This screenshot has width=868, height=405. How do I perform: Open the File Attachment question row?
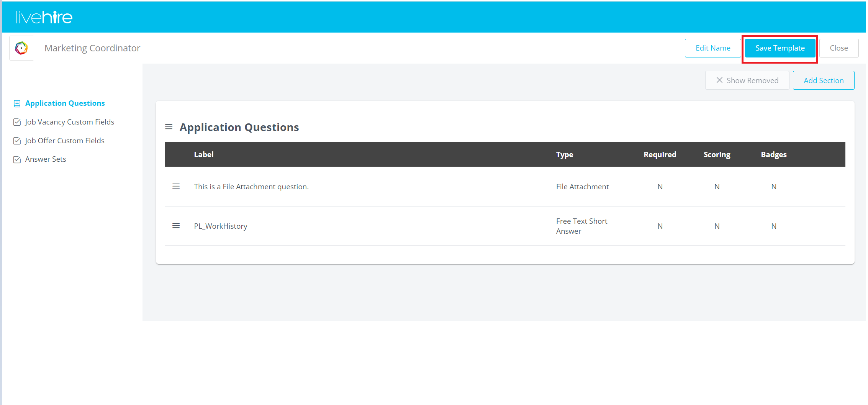pyautogui.click(x=251, y=187)
